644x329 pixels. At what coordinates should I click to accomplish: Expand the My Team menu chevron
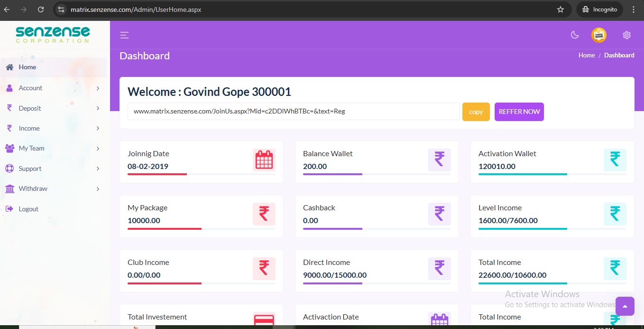point(98,149)
